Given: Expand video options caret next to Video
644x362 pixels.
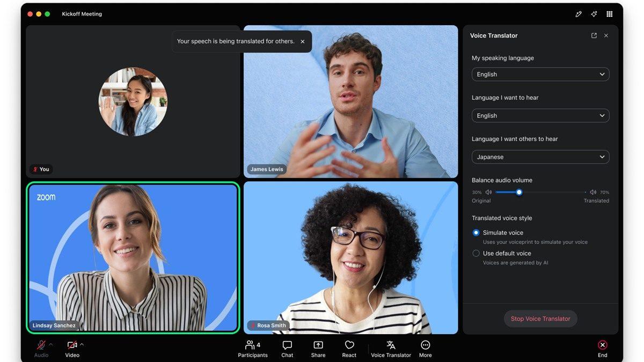Looking at the screenshot, I should 82,344.
